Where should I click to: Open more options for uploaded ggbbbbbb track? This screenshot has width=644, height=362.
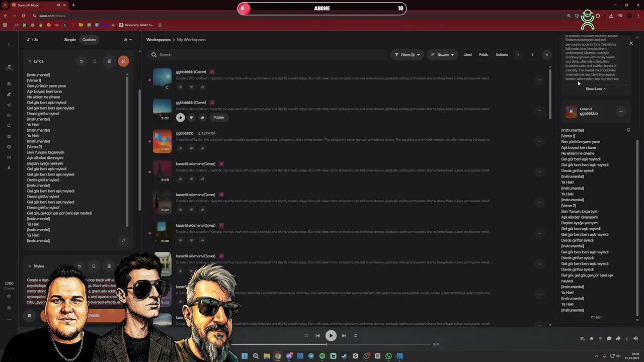pyautogui.click(x=539, y=141)
